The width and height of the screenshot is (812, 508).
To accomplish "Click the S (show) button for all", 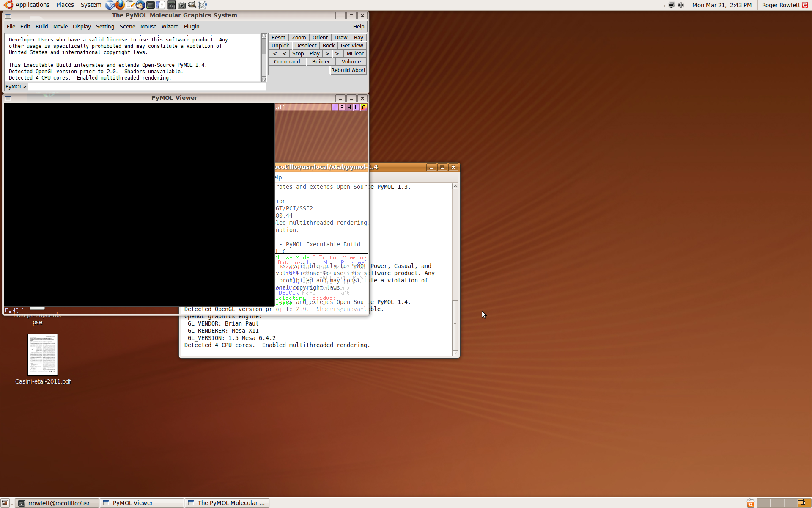I will (x=342, y=108).
